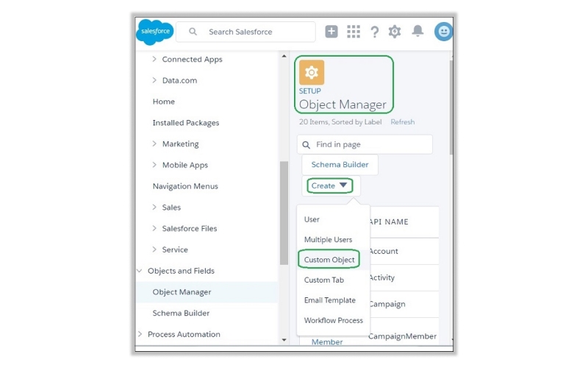This screenshot has height=368, width=588.
Task: Open Installed Packages in sidebar
Action: pyautogui.click(x=186, y=123)
